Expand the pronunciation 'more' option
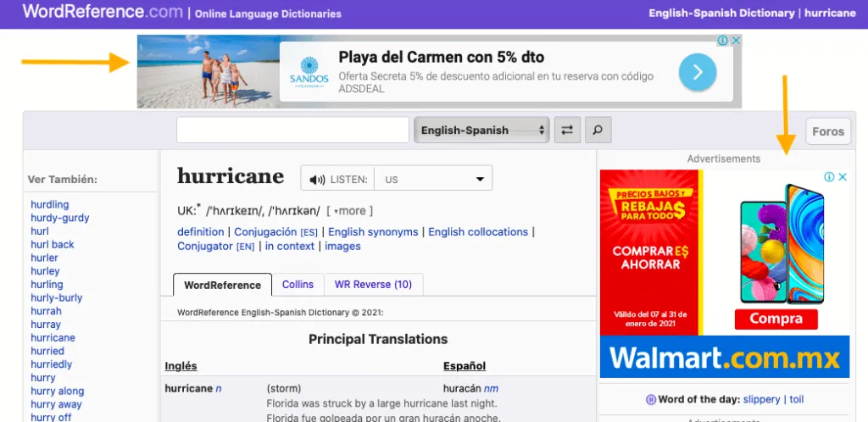This screenshot has width=868, height=422. click(349, 211)
